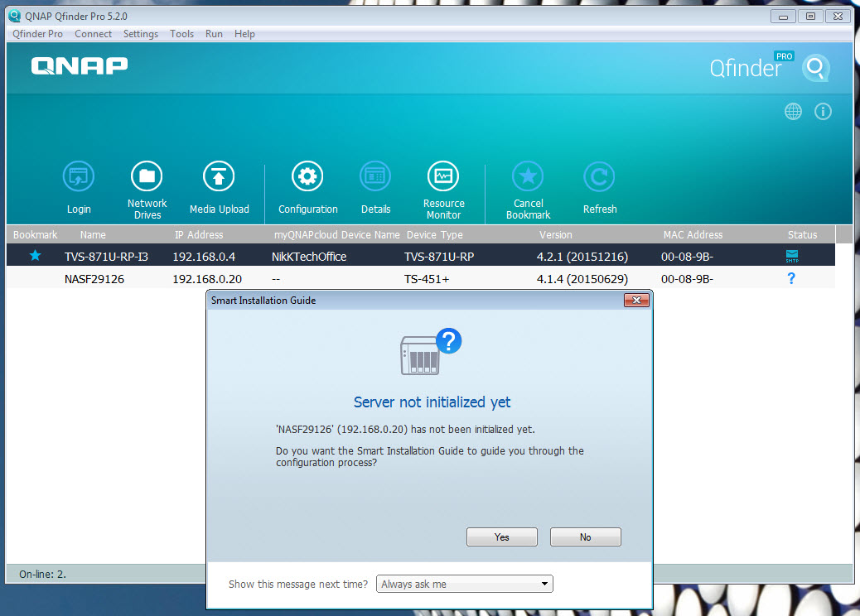Open Network Drives tool
This screenshot has height=616, width=860.
click(147, 176)
